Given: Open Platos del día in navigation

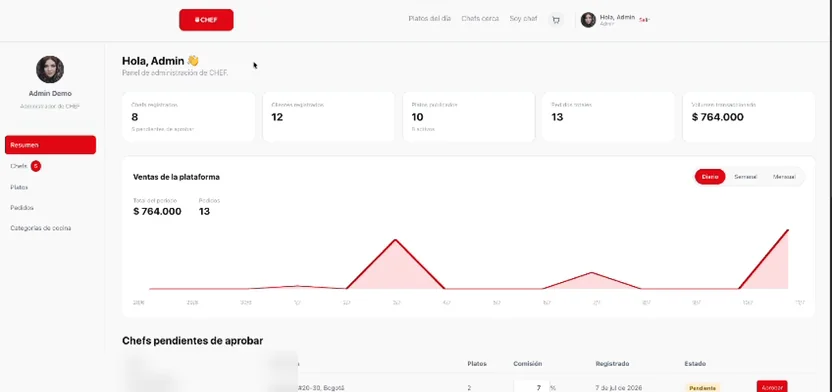Looking at the screenshot, I should 429,19.
